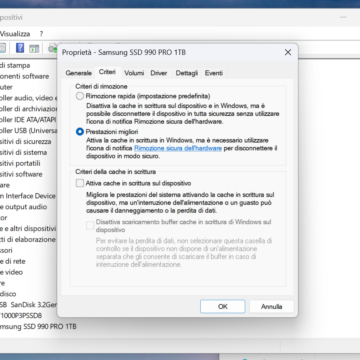Select Rimozione rapida radio button
360x360 pixels.
[x=80, y=96]
